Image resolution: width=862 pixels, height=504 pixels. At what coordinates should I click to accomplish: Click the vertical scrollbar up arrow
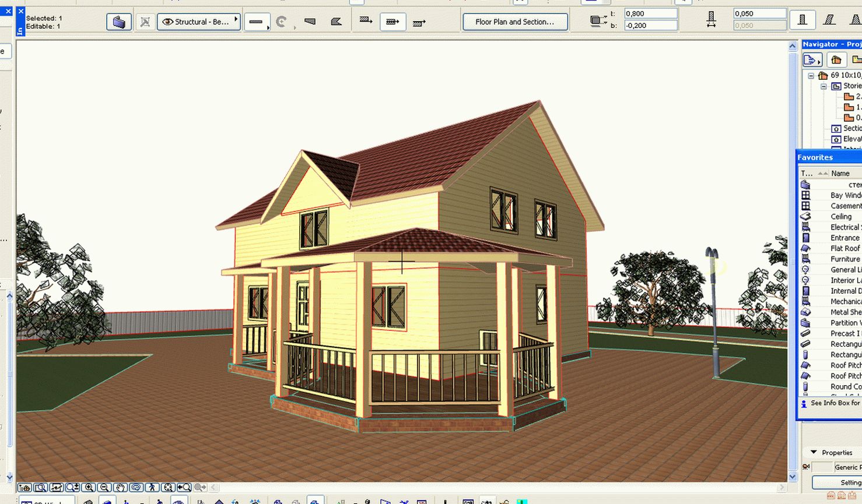click(x=793, y=46)
